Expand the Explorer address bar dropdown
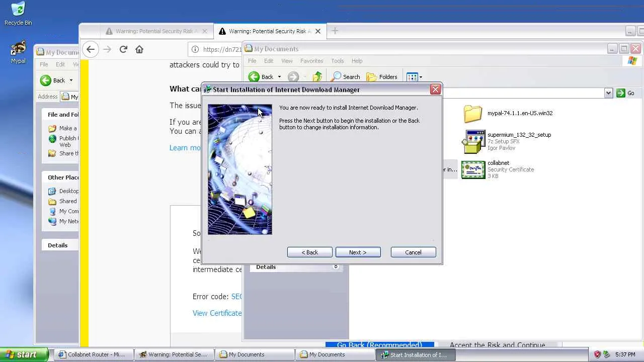Screen dimensions: 644x362 tap(608, 93)
